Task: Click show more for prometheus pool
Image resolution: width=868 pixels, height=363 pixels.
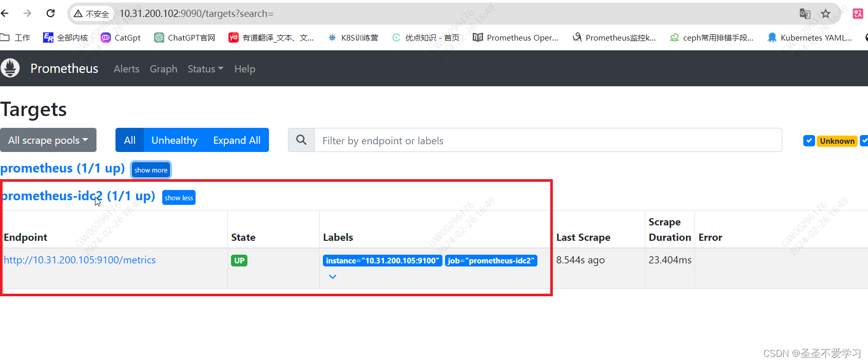Action: coord(151,170)
